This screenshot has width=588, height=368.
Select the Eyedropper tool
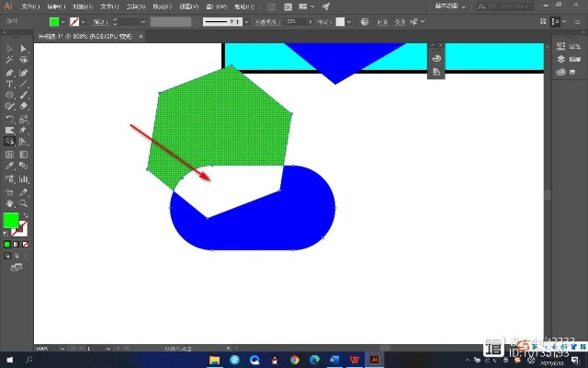tap(9, 166)
